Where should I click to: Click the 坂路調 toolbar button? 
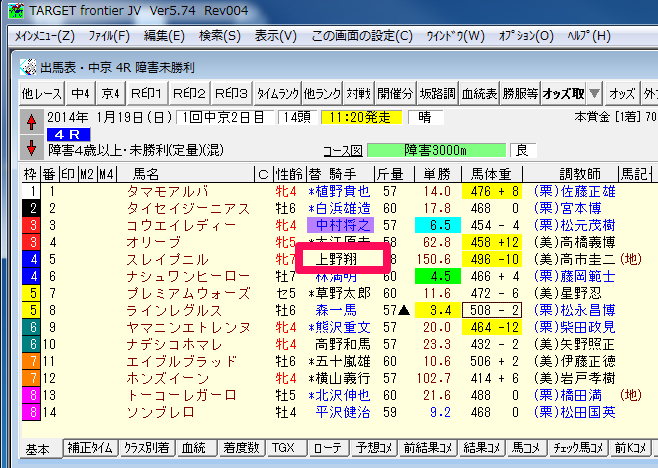click(x=437, y=93)
